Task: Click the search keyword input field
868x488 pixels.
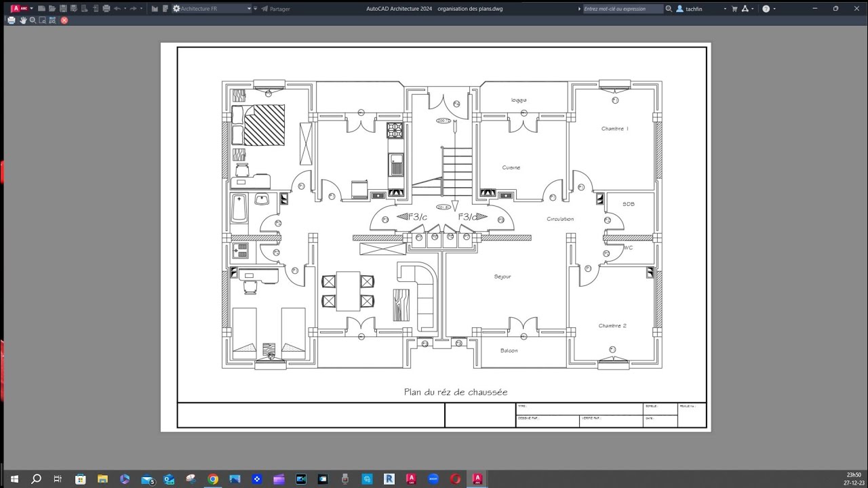Action: tap(623, 9)
